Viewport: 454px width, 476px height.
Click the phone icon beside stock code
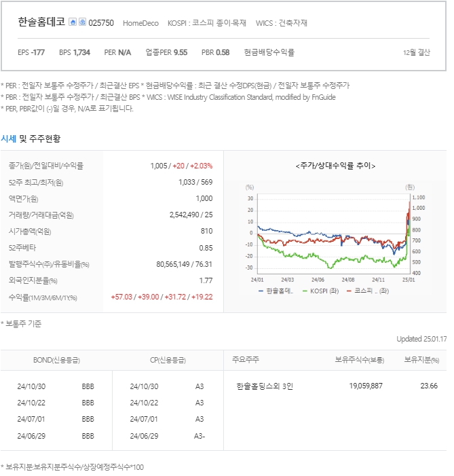point(82,22)
